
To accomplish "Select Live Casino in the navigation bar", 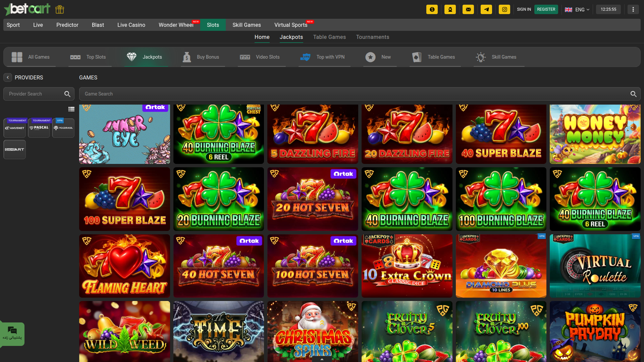I will [131, 25].
